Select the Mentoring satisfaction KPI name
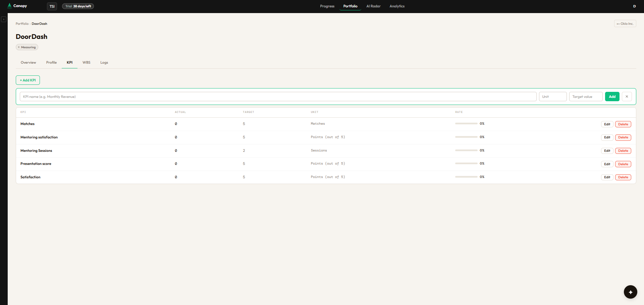 (x=39, y=137)
